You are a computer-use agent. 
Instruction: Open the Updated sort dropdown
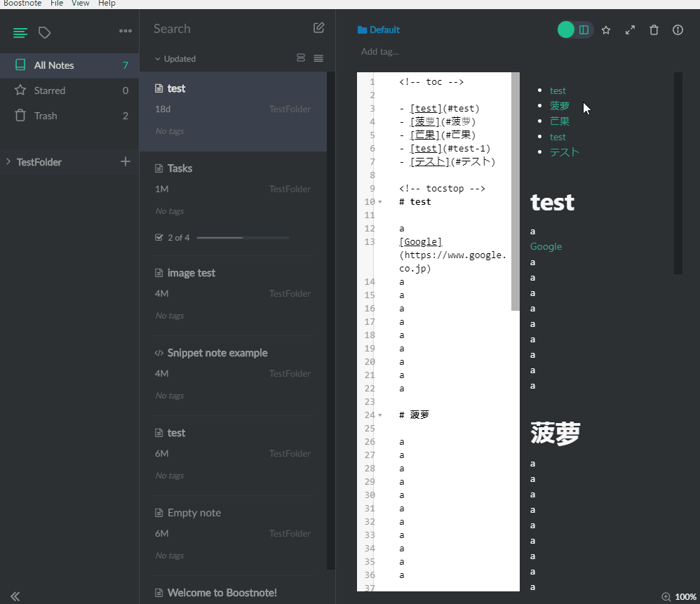click(x=175, y=58)
